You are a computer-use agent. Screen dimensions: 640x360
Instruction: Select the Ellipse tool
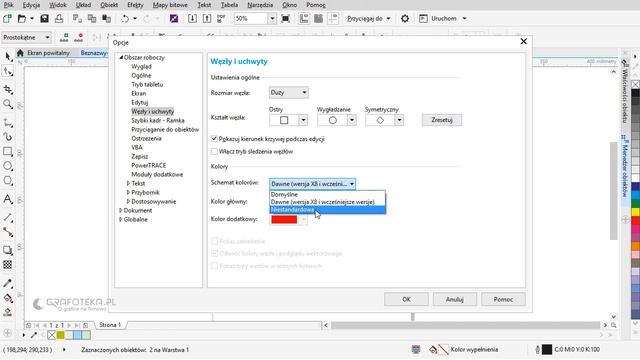tap(8, 166)
